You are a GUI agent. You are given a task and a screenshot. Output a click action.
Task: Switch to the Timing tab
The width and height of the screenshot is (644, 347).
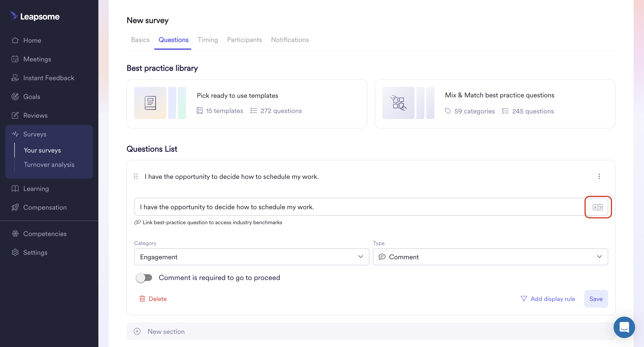pos(208,40)
